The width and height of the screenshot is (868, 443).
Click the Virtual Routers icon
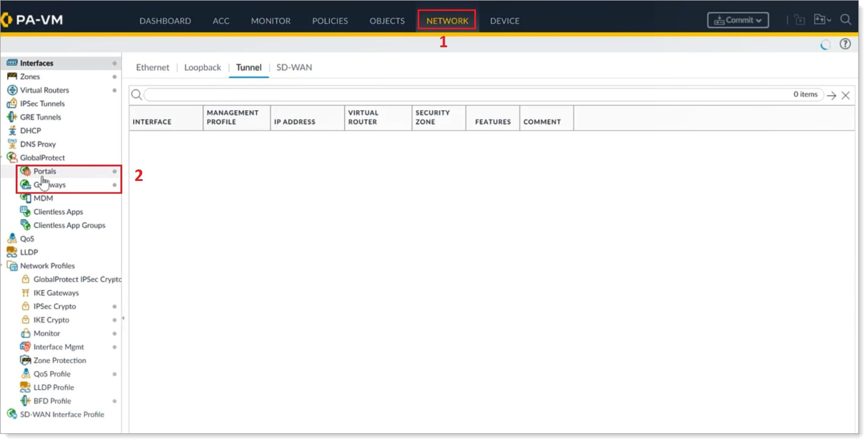(11, 90)
